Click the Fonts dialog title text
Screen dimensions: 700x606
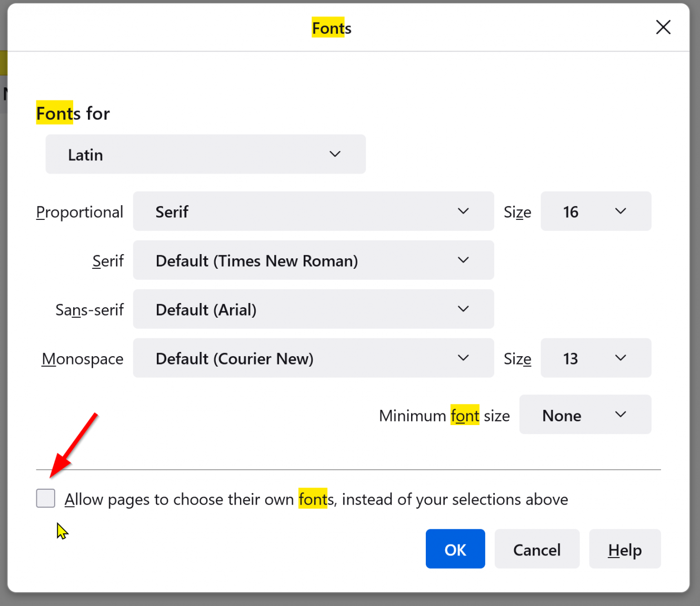(332, 28)
